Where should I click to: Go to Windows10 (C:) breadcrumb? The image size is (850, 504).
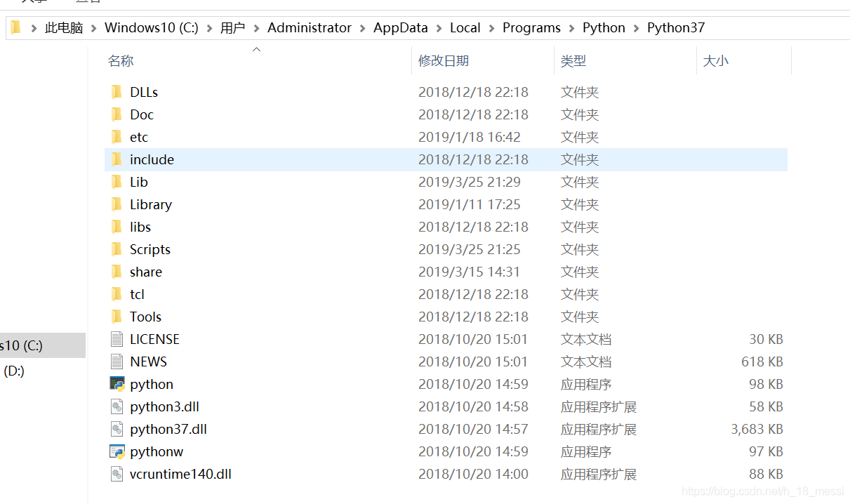tap(152, 28)
